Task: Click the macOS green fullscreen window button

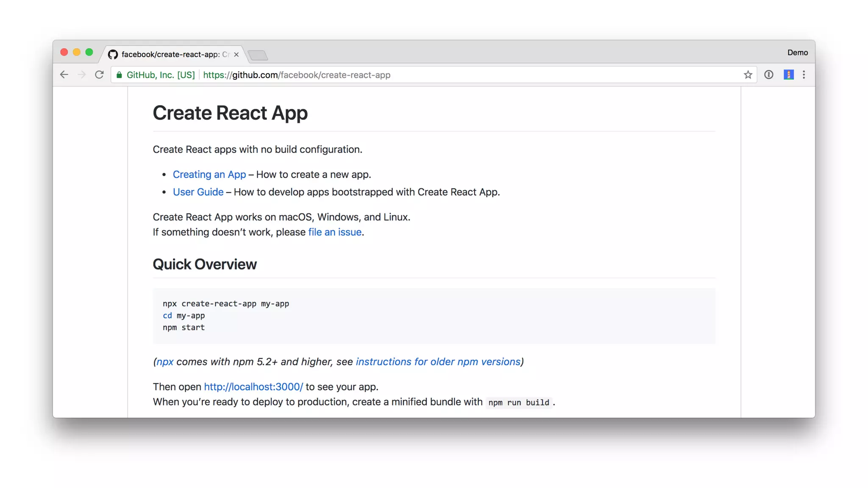Action: point(89,52)
